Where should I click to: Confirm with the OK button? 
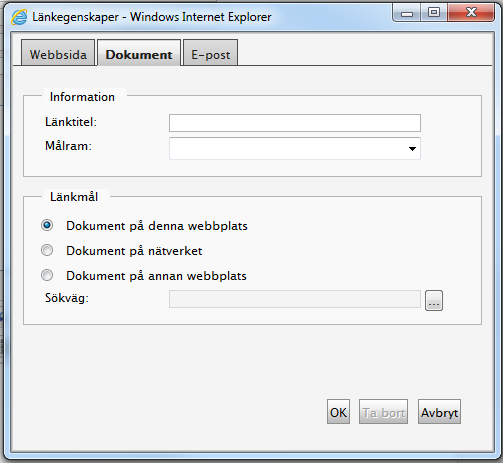pos(338,412)
